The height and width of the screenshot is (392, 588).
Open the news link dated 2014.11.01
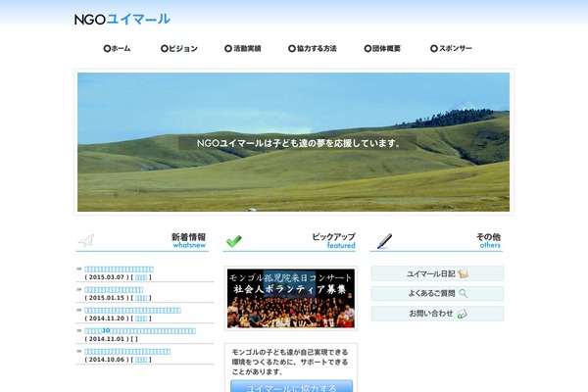point(140,331)
